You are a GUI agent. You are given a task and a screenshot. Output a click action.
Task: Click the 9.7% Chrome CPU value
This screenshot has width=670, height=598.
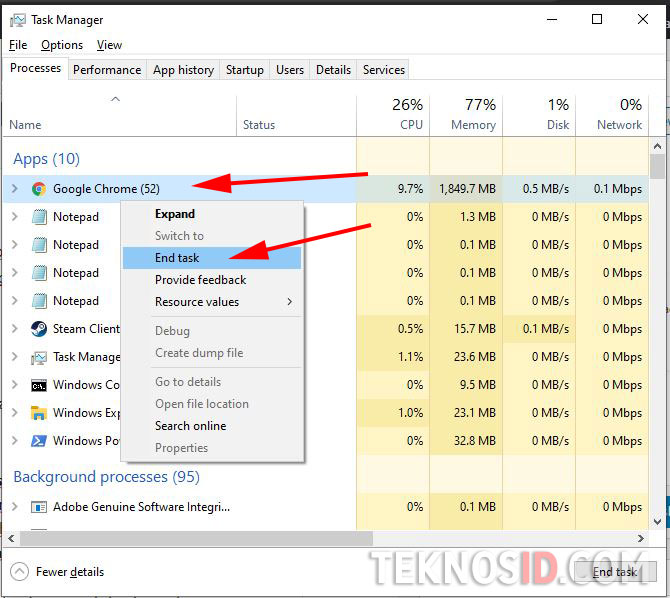coord(410,189)
